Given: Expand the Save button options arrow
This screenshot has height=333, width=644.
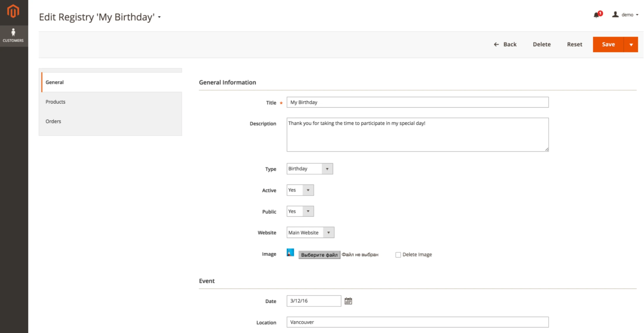Looking at the screenshot, I should coord(631,44).
